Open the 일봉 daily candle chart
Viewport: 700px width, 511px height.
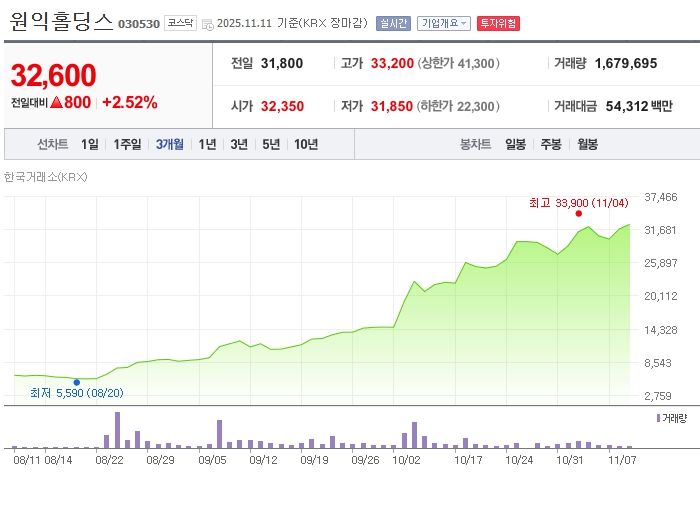pos(515,144)
